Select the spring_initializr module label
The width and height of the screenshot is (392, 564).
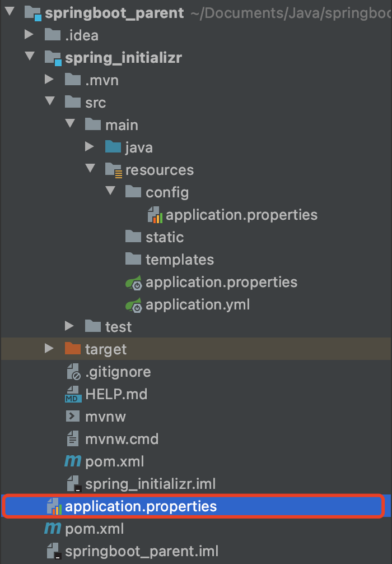[124, 58]
